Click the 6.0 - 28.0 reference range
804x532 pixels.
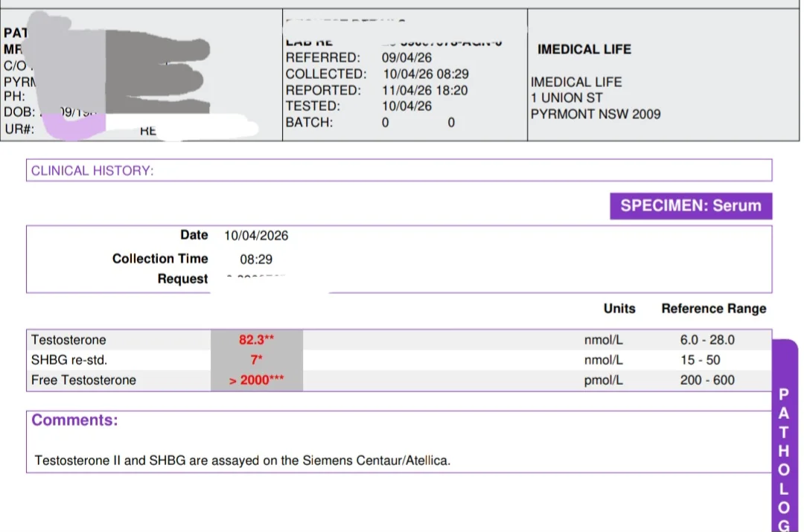706,340
